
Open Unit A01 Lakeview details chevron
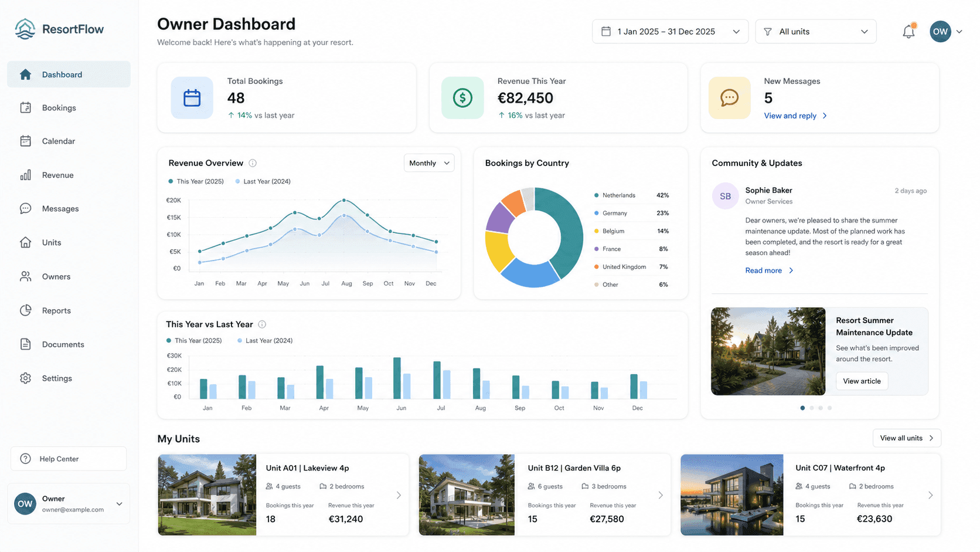tap(399, 496)
